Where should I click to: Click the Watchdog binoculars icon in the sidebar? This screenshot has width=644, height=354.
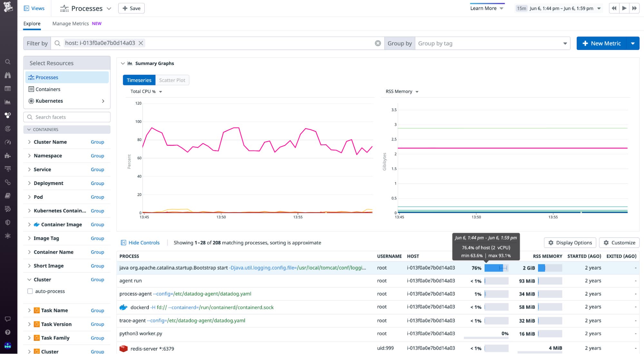[x=8, y=75]
